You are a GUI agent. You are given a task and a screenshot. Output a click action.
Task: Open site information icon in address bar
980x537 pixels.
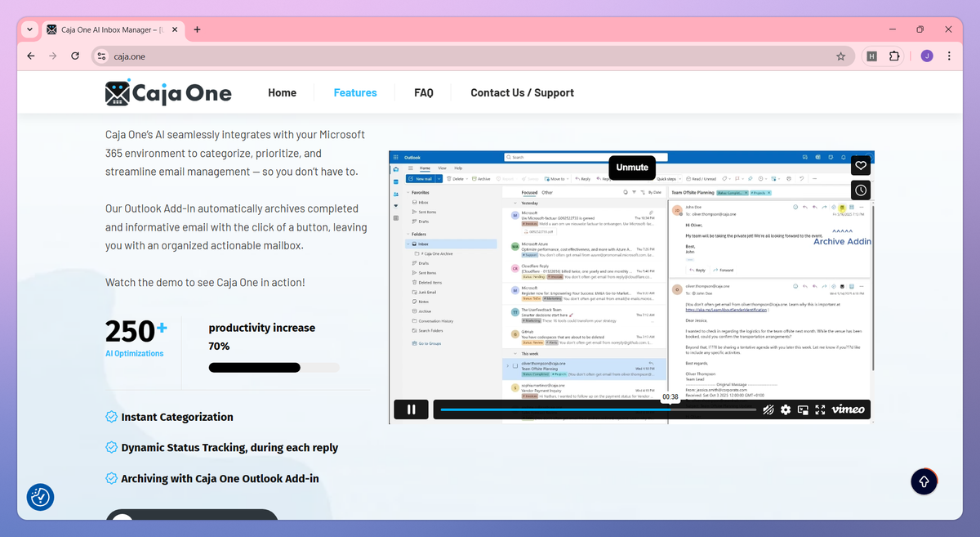tap(101, 56)
